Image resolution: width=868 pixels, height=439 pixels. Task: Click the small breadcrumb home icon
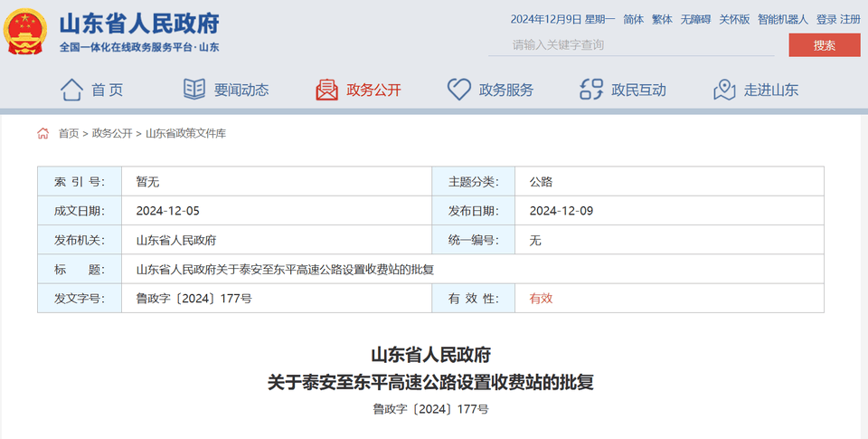[43, 133]
